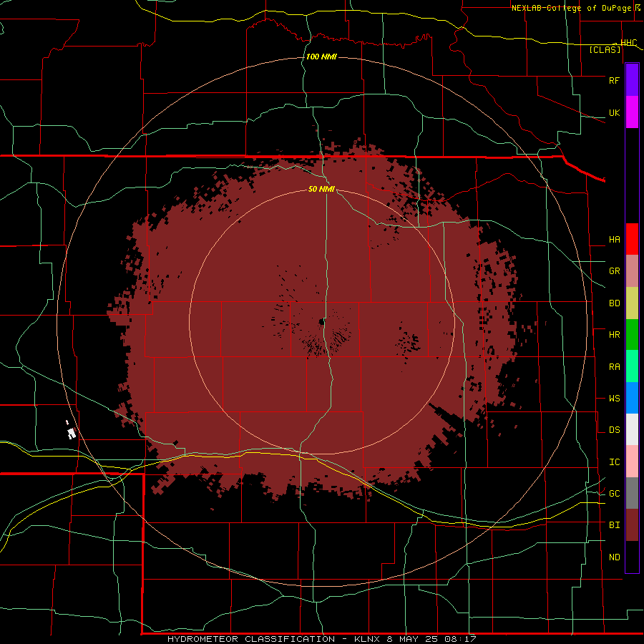
Task: Click the UK legend label
Action: [x=614, y=112]
